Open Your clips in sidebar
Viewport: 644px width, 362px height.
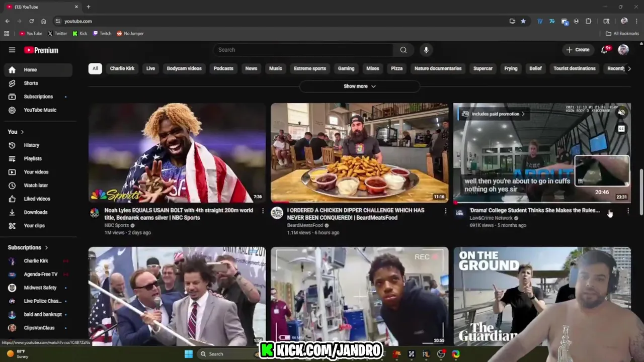(38, 226)
